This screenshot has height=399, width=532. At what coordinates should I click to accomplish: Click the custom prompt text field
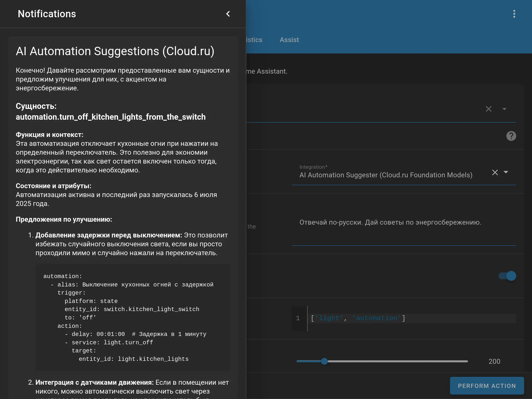404,224
